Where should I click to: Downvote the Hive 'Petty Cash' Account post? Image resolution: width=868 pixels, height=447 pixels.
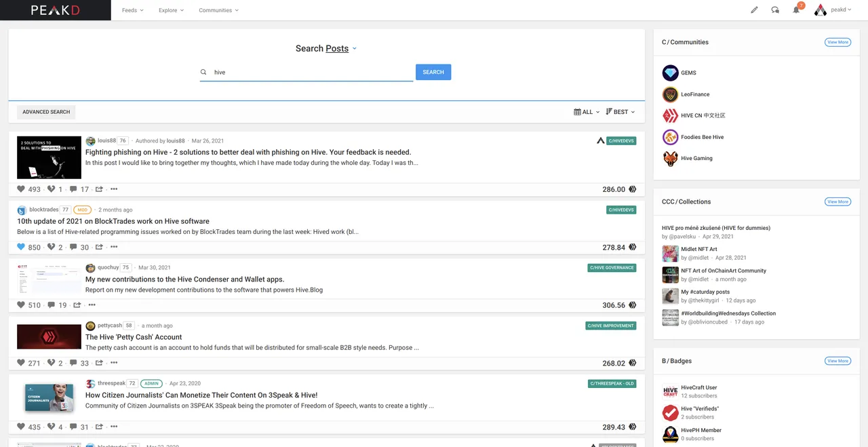(51, 363)
